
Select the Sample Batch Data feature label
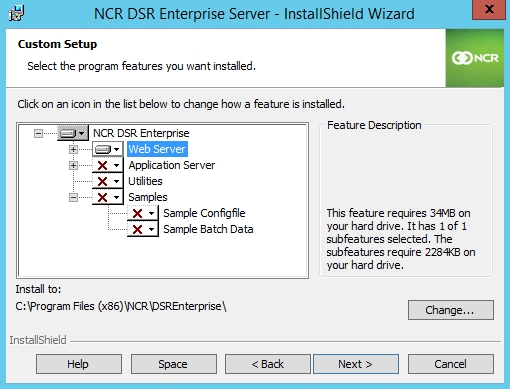pyautogui.click(x=208, y=229)
